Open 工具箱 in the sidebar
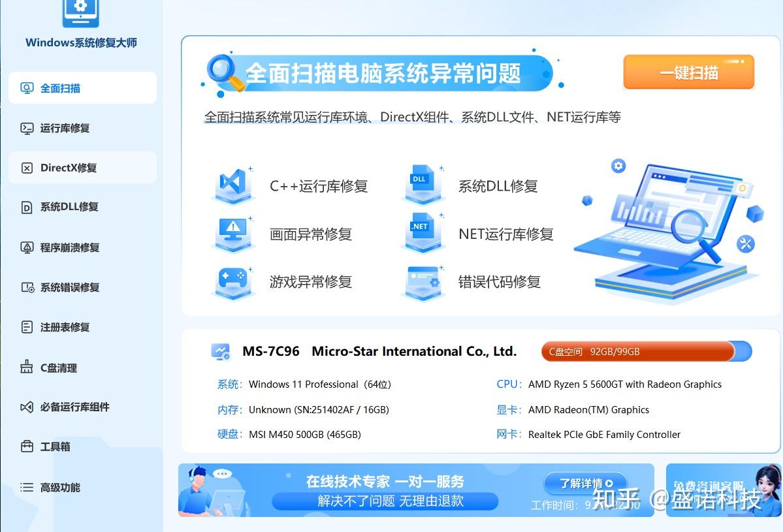The image size is (783, 532). click(x=82, y=446)
